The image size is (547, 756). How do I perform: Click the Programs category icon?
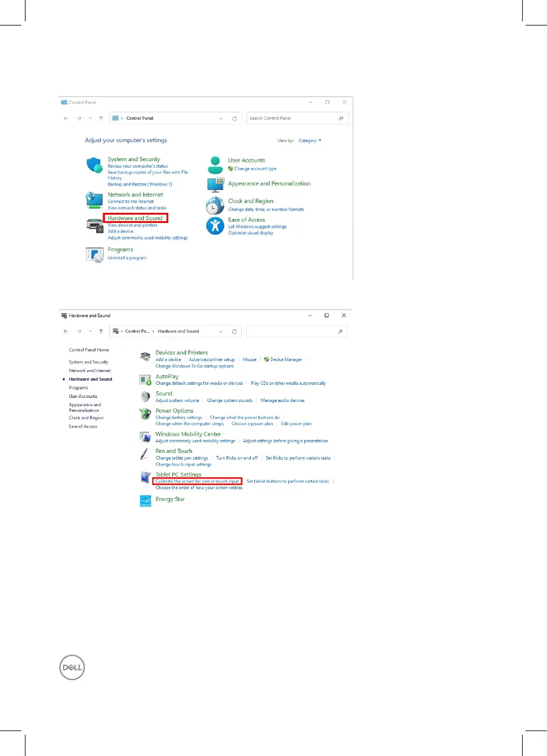tap(95, 255)
